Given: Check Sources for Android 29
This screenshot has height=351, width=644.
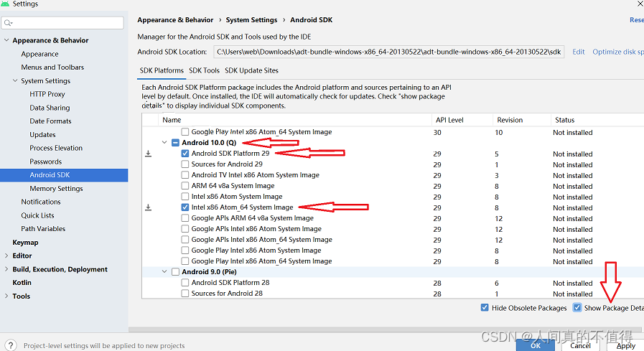Looking at the screenshot, I should 185,164.
